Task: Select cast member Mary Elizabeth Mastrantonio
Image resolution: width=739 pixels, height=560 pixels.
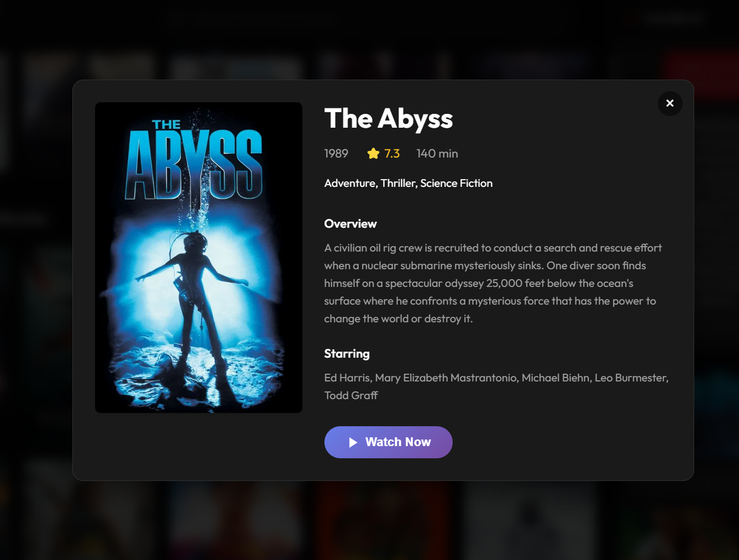Action: point(446,378)
